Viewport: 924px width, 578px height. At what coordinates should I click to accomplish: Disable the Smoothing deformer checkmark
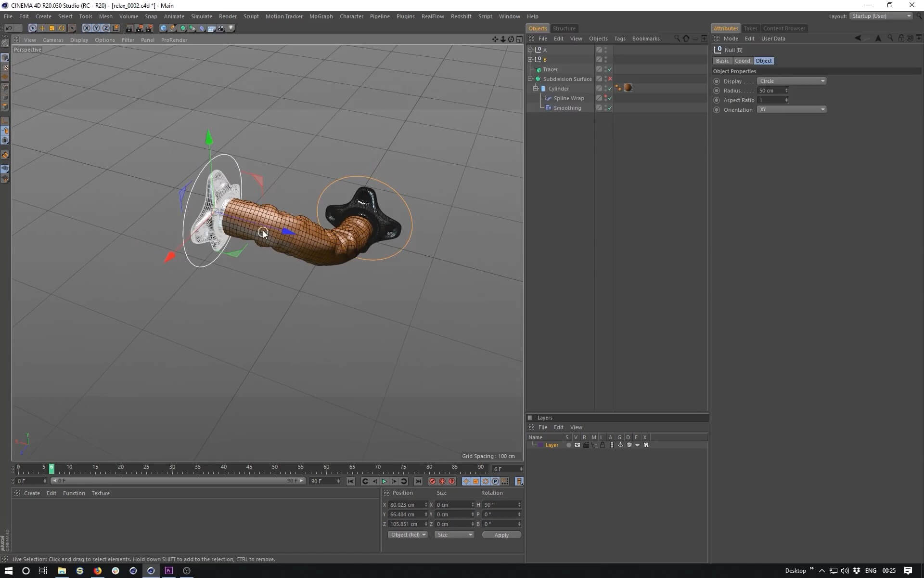tap(610, 108)
